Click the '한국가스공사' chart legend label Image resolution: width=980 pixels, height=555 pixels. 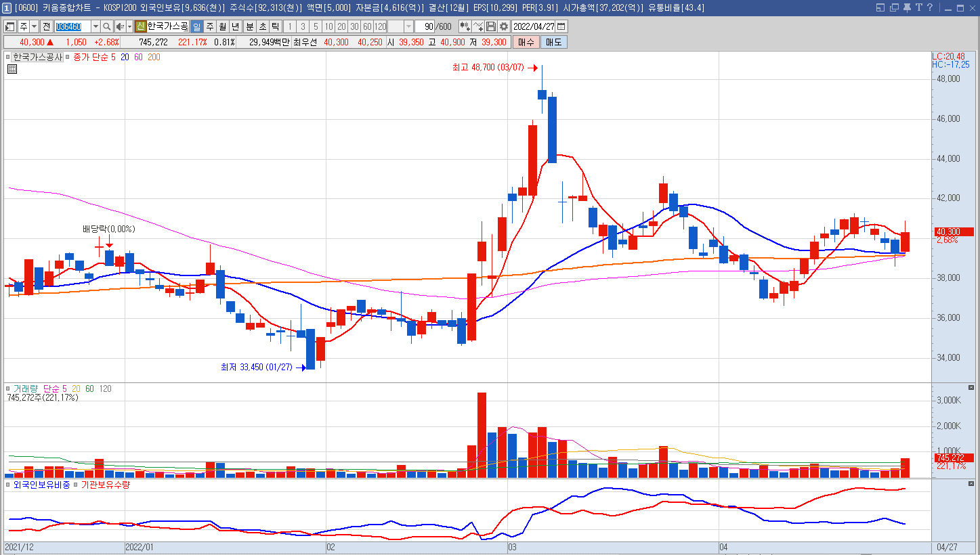click(38, 58)
